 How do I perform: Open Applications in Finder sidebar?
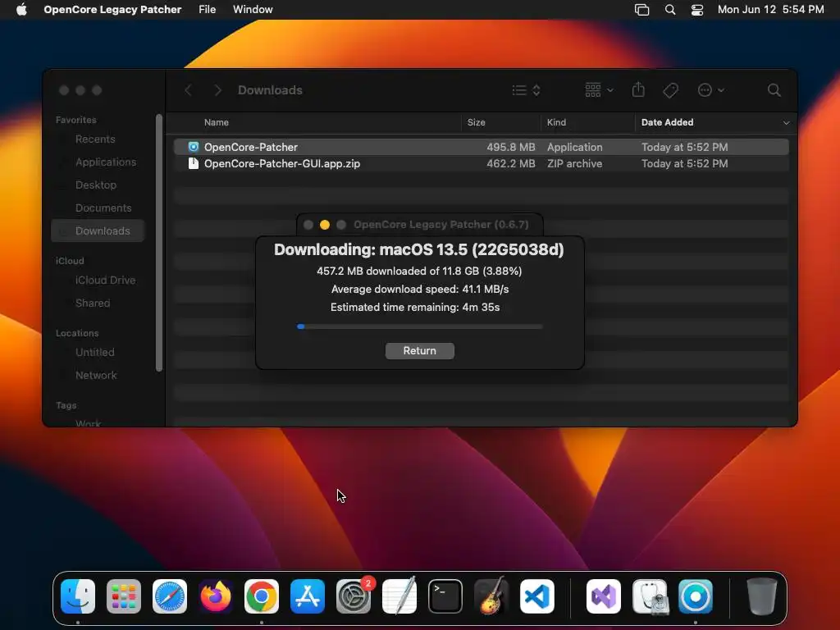106,162
